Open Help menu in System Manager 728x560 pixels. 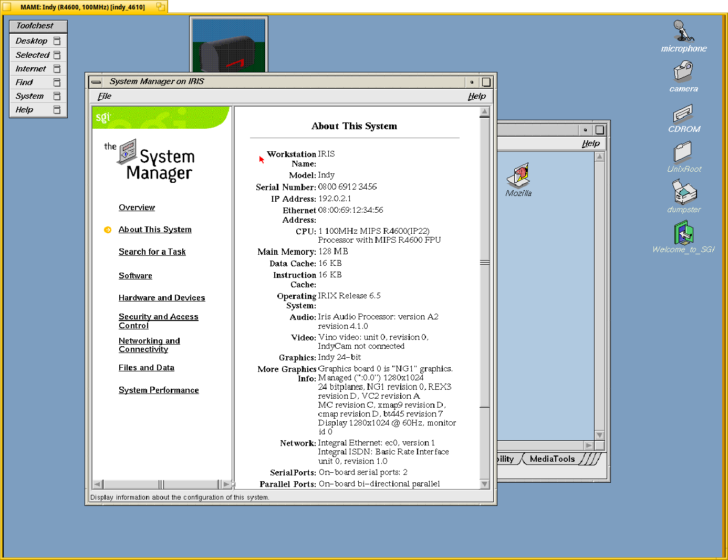point(477,96)
